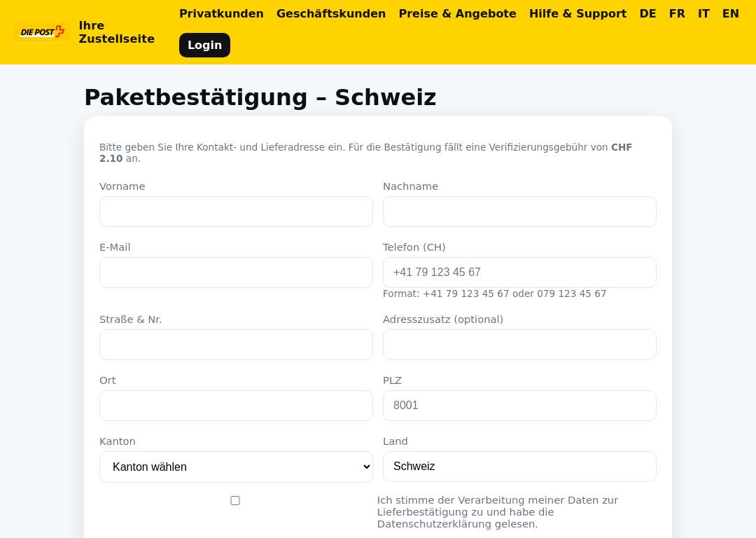The height and width of the screenshot is (538, 756).
Task: Focus the Vorname input field
Action: [x=237, y=212]
